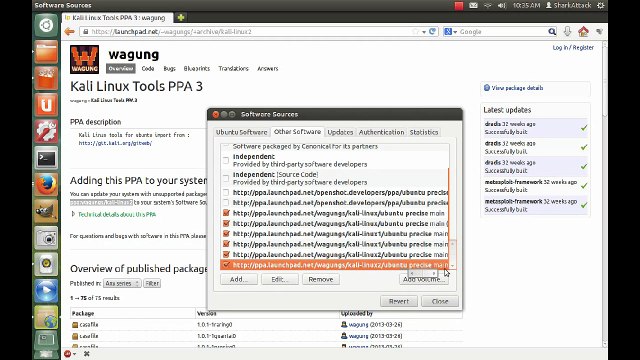Toggle the Independent (Source Code) checkbox
The width and height of the screenshot is (640, 360).
click(226, 178)
